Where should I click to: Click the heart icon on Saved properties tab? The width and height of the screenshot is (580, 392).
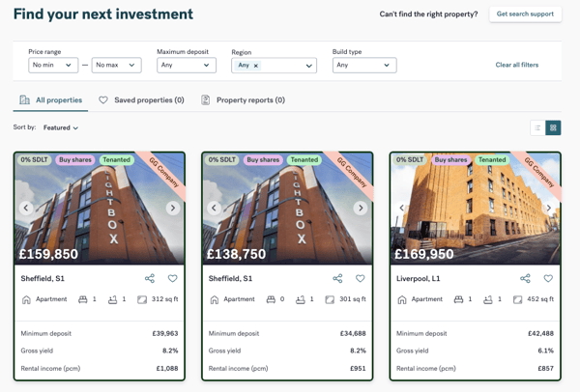103,100
